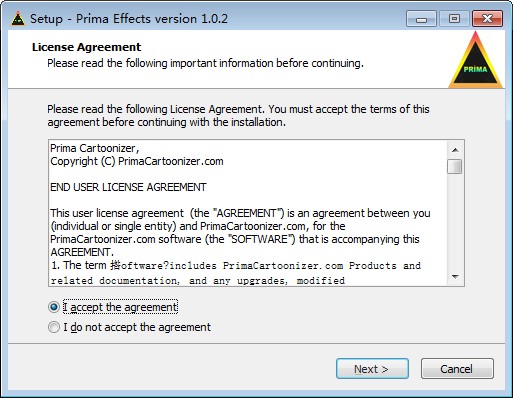Click the 'END USER LICENSE AGREEMENT' line
Viewport: 513px width, 398px height.
pos(128,187)
